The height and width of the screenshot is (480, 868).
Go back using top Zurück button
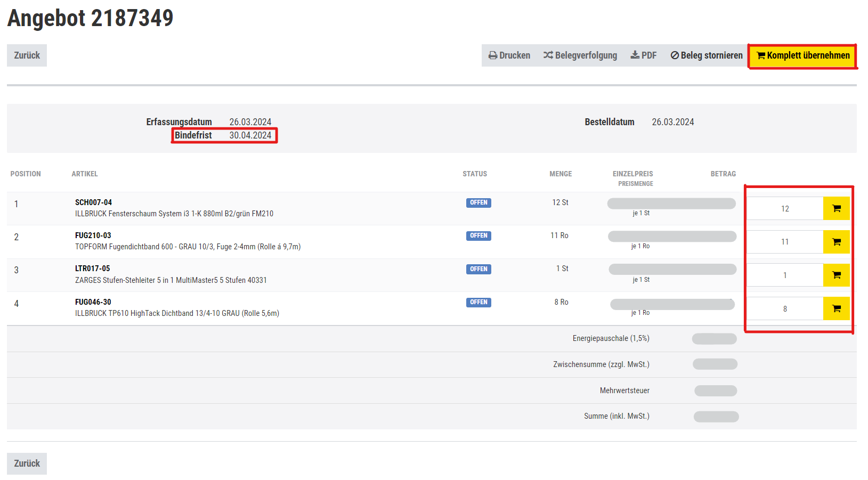tap(27, 55)
